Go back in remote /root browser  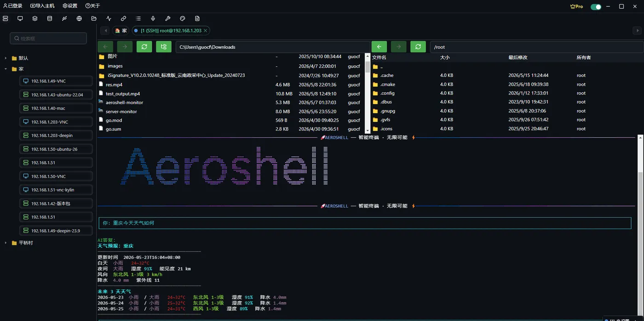tap(379, 47)
